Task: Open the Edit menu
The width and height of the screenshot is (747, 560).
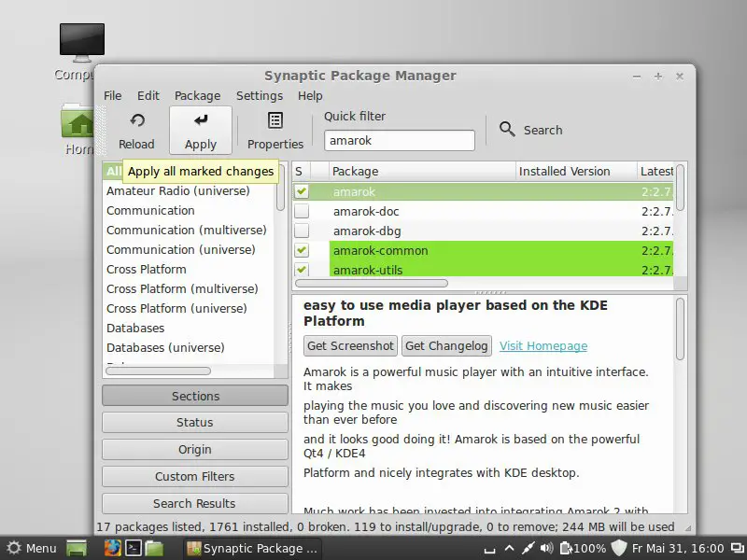Action: coord(148,96)
